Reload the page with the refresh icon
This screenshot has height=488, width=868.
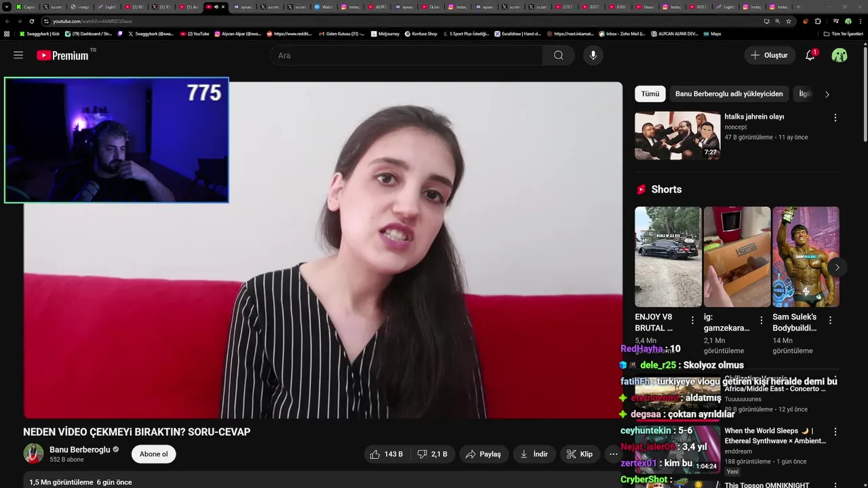(31, 21)
